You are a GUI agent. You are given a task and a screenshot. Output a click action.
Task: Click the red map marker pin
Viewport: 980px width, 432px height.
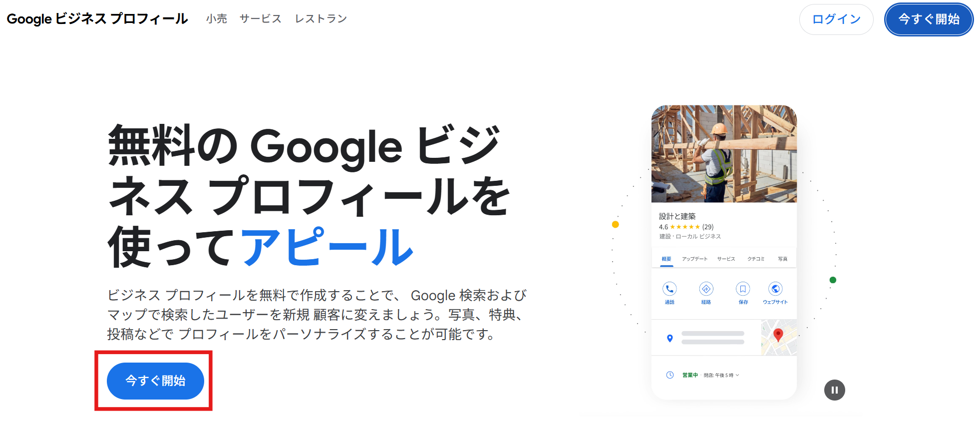tap(778, 335)
